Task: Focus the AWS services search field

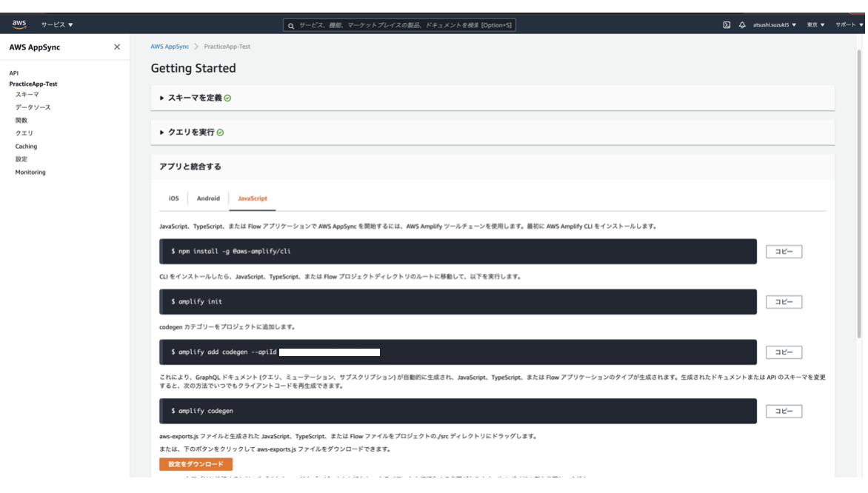Action: (x=399, y=25)
